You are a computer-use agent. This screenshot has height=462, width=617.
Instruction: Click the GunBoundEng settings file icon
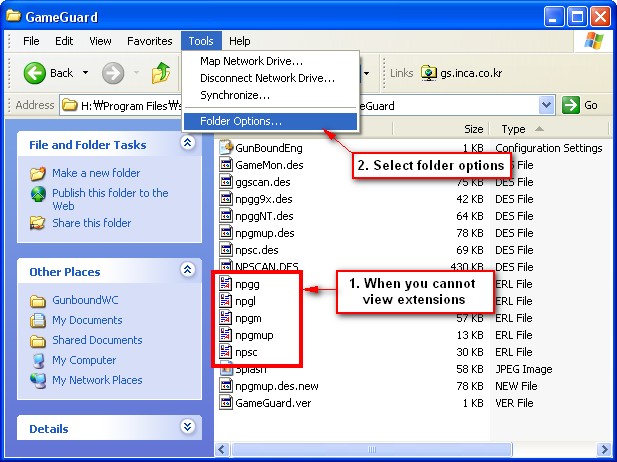tap(226, 148)
